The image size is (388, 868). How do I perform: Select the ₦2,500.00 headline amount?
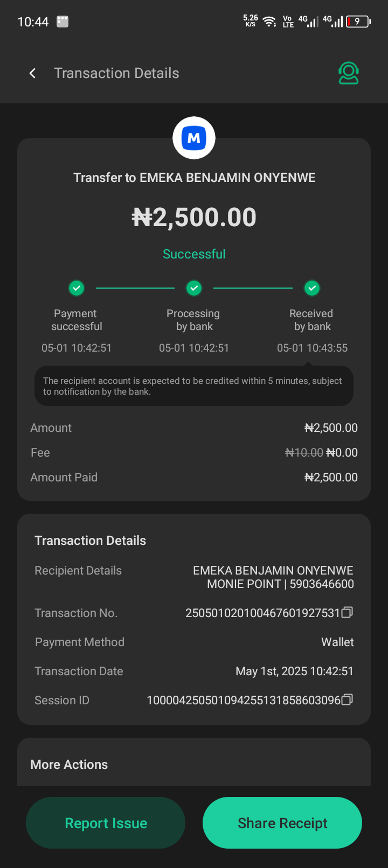194,218
